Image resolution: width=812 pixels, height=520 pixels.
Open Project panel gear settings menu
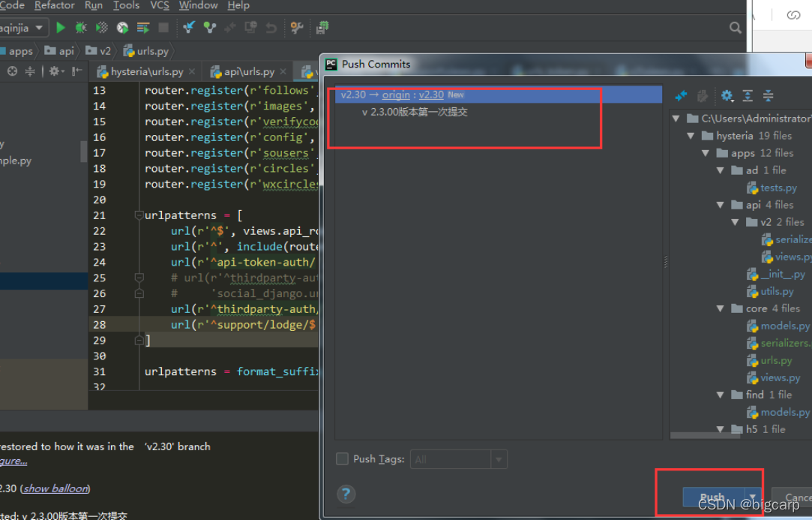pyautogui.click(x=56, y=71)
